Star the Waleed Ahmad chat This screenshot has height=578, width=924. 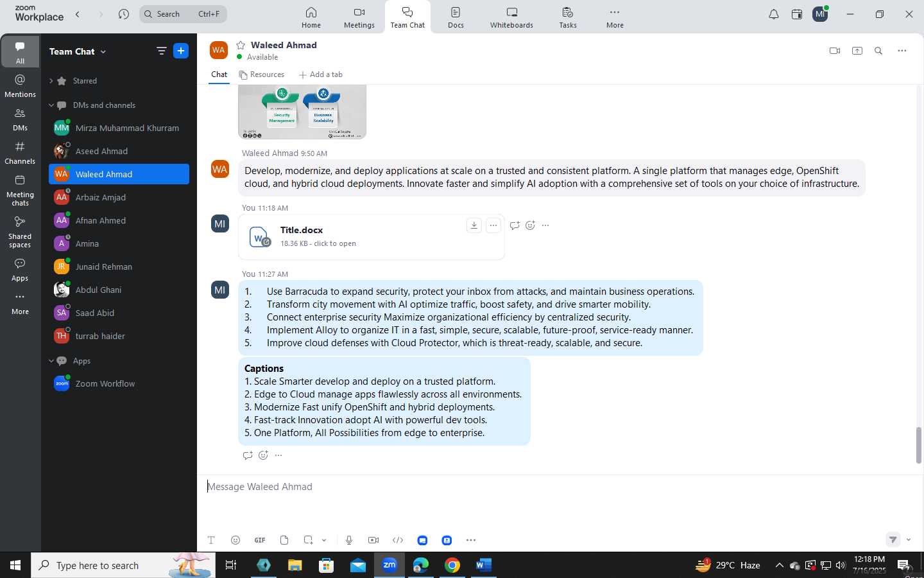pyautogui.click(x=241, y=45)
